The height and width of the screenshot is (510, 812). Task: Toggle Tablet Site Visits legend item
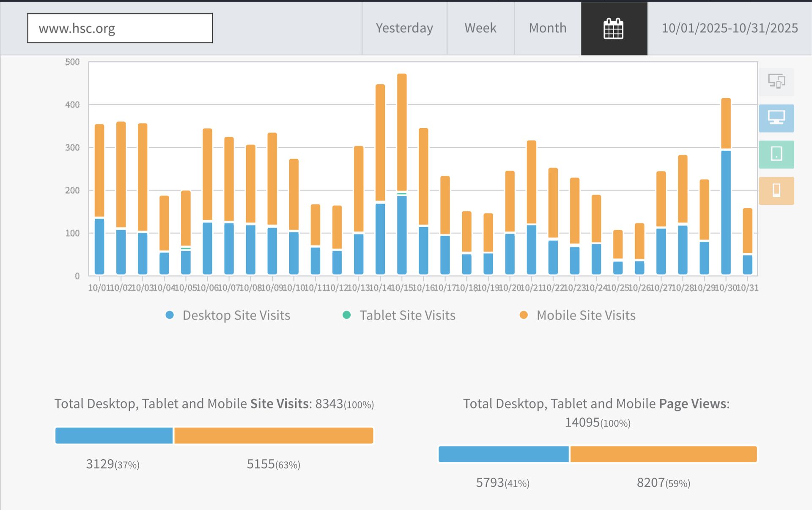(x=407, y=315)
